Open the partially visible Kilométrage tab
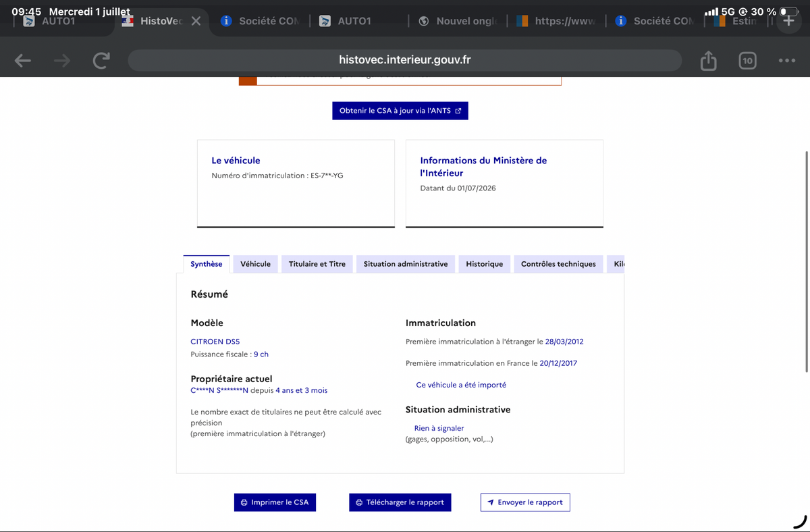Viewport: 810px width, 532px height. pos(616,264)
